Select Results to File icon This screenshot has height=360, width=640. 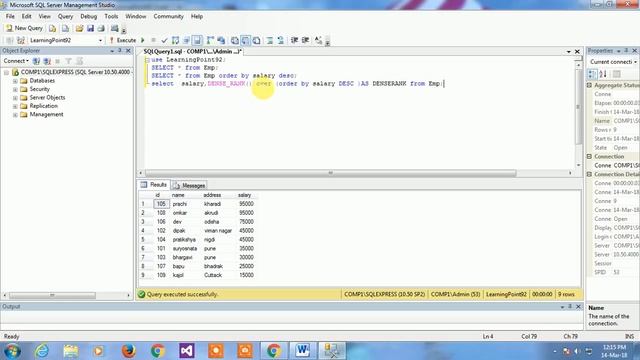click(256, 40)
